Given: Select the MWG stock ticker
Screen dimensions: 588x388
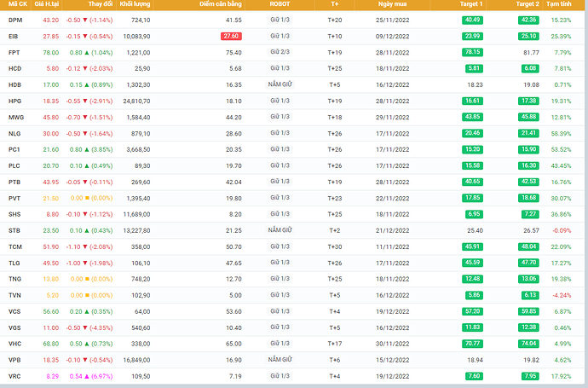Looking at the screenshot, I should [16, 118].
